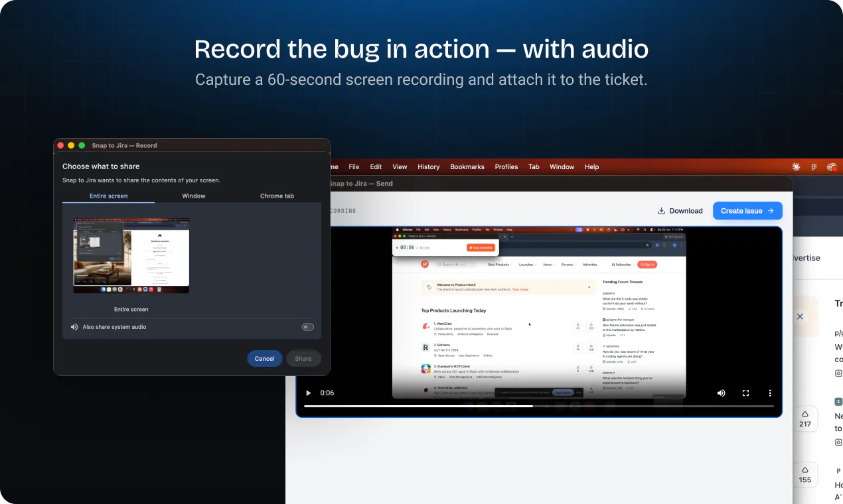Screen dimensions: 843x504
Task: Zoom the Snap to Jira Record window
Action: tap(82, 145)
